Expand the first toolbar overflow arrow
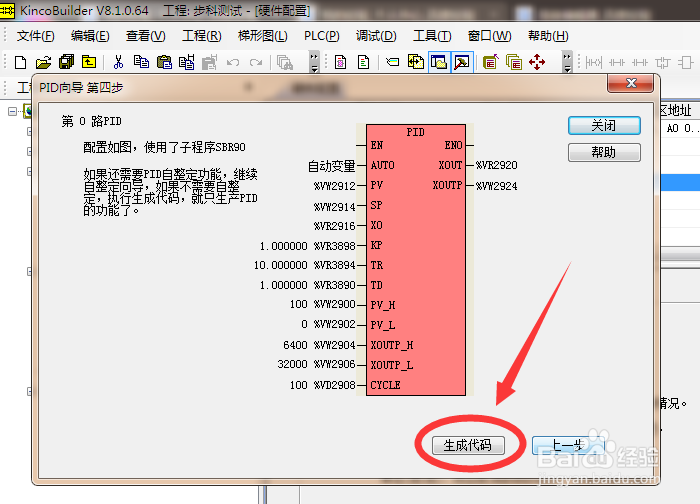 [x=314, y=62]
